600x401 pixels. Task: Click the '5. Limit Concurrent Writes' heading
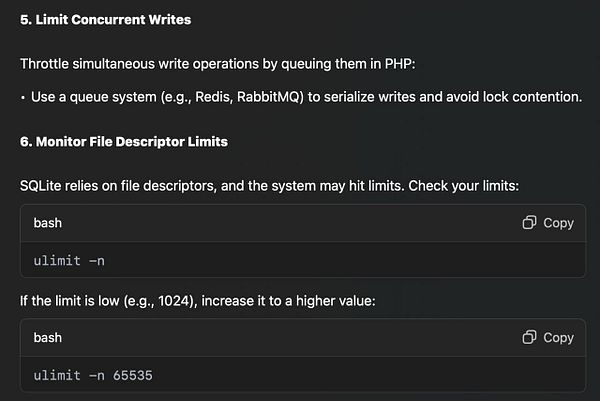tap(105, 20)
